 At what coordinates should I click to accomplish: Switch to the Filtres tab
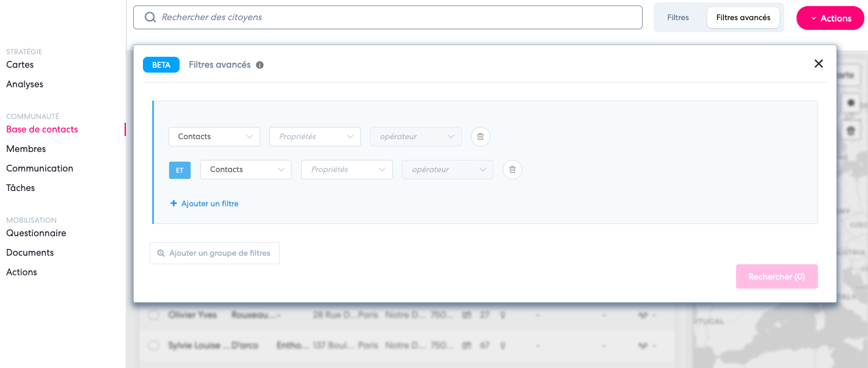point(678,18)
